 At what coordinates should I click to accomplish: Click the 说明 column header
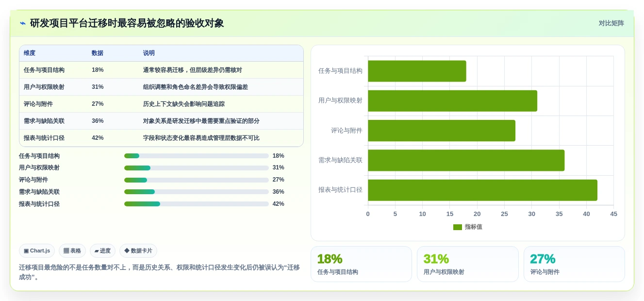[149, 53]
